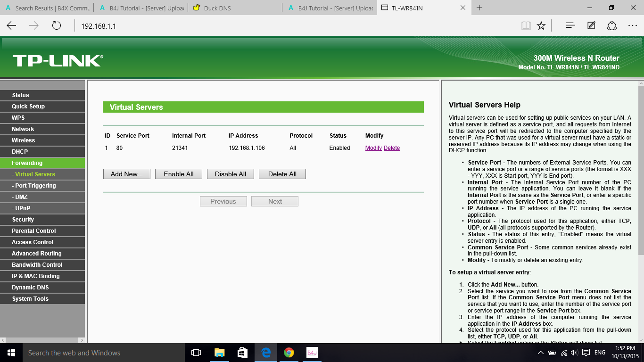Open Dynamic DNS menu

point(42,288)
